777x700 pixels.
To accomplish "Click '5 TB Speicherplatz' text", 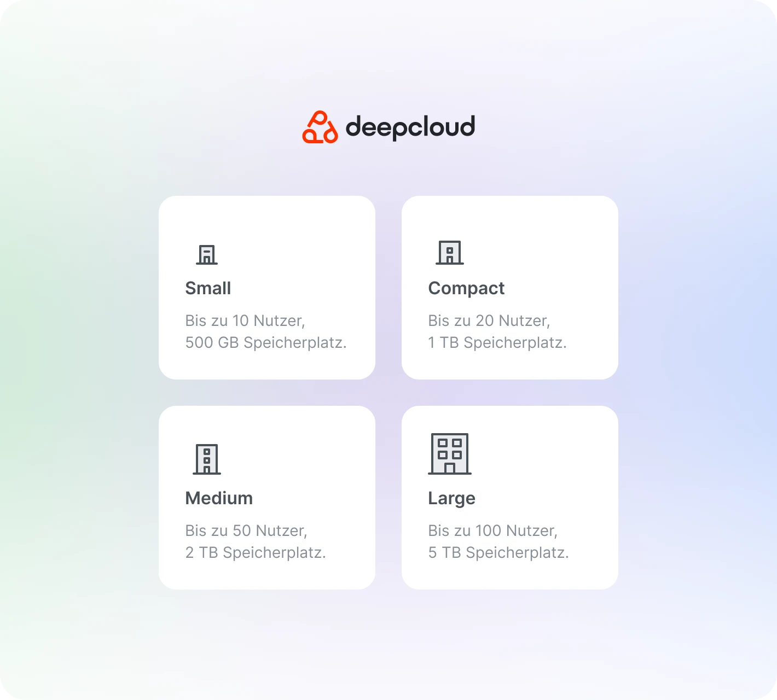I will 498,553.
